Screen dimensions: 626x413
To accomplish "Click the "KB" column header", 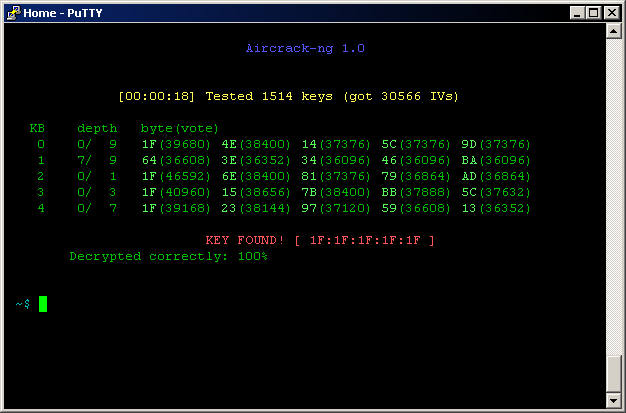I will click(x=37, y=128).
